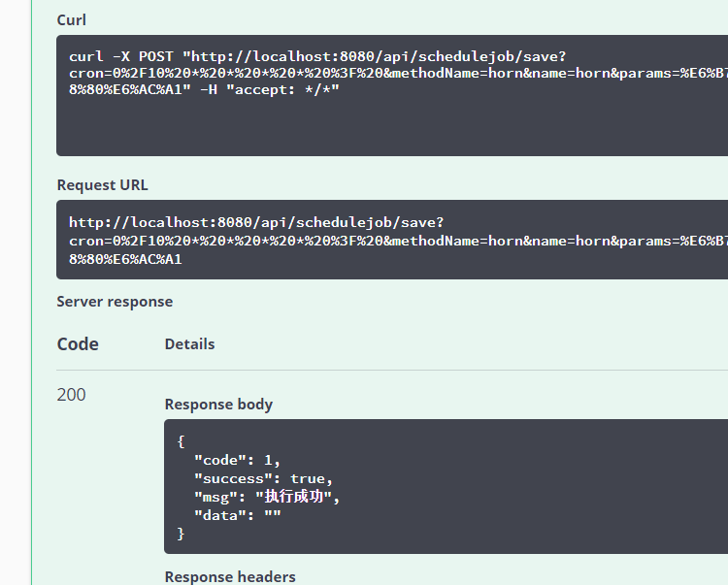Click the Response body label

point(218,405)
